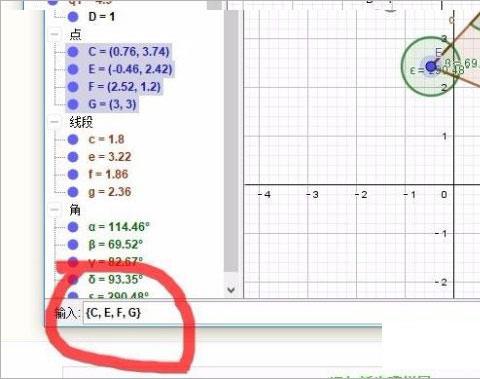
Task: Toggle visibility of segment e = 3.22
Action: coord(73,157)
